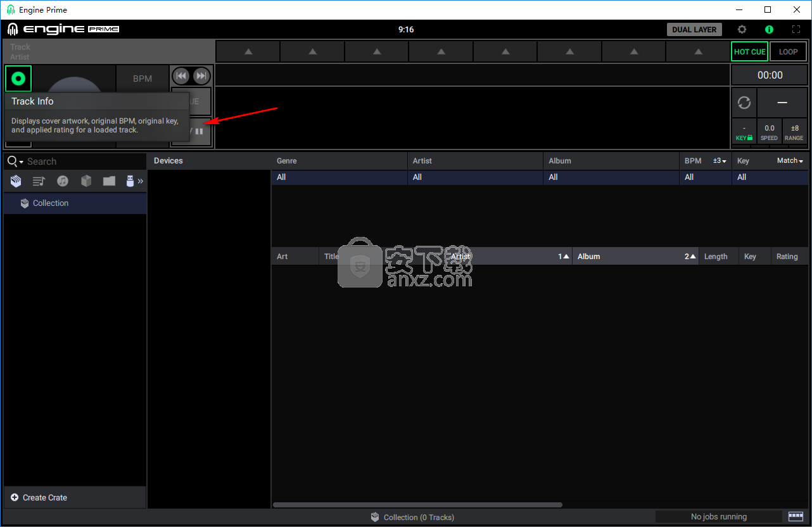
Task: Focus the Search input field
Action: point(86,162)
